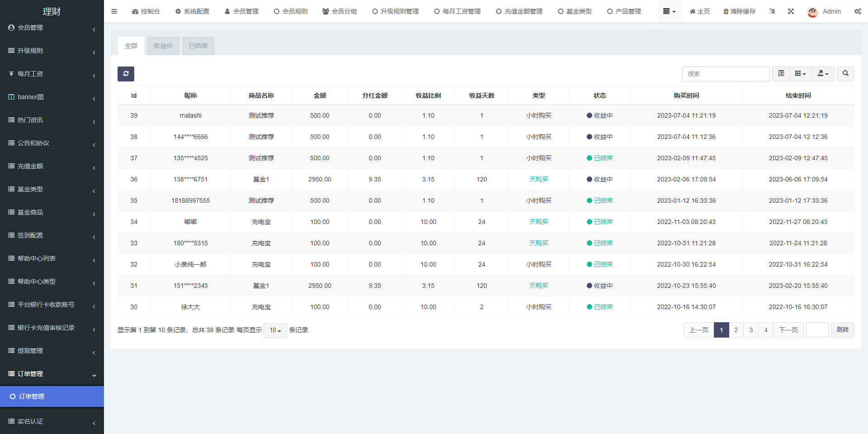The image size is (868, 434).
Task: Switch to the 收益中 tab
Action: click(x=163, y=46)
